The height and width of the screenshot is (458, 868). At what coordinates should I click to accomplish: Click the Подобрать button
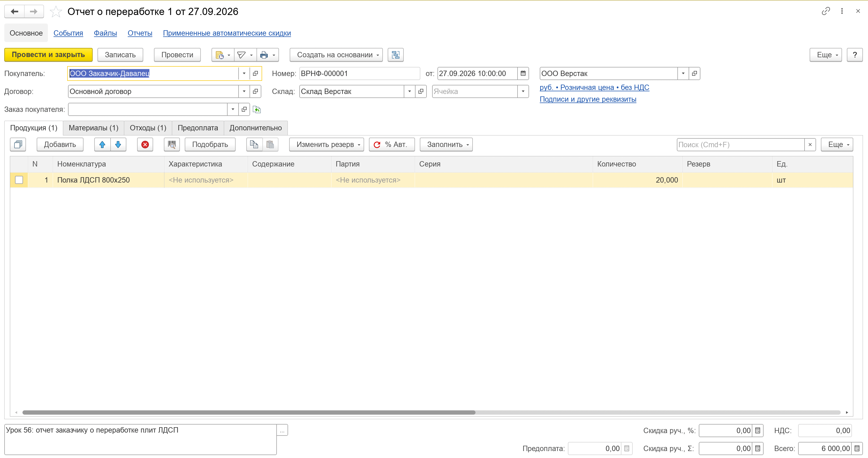(210, 145)
